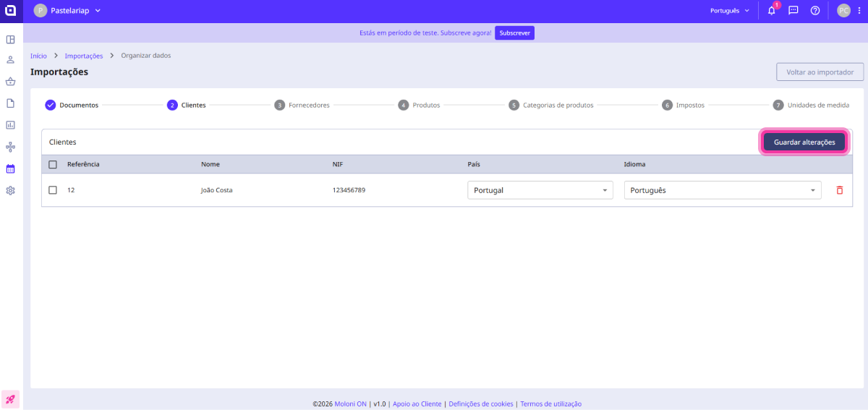Delete the João Costa row via the trash icon
The image size is (868, 410).
point(839,190)
